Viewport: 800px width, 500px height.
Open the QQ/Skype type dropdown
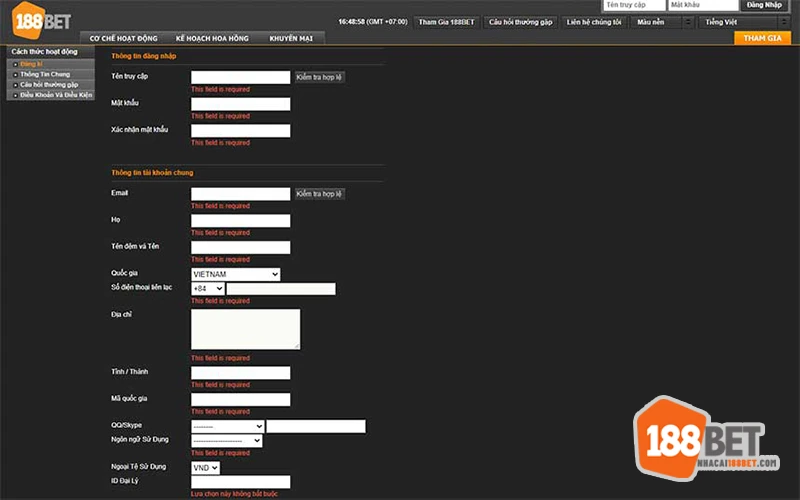[228, 427]
